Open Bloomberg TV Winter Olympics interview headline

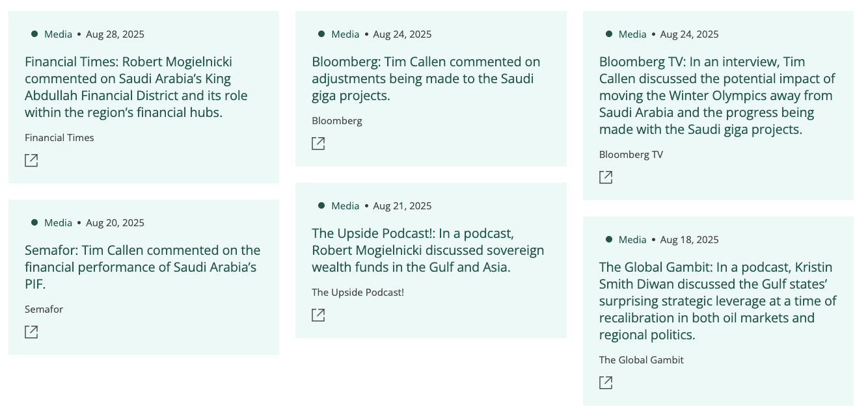click(x=716, y=96)
